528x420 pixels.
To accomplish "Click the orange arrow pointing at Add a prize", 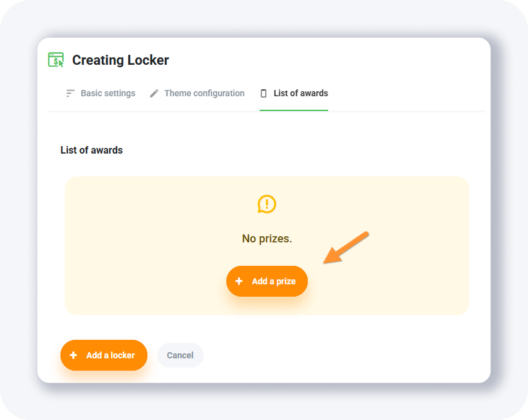I will coord(346,247).
